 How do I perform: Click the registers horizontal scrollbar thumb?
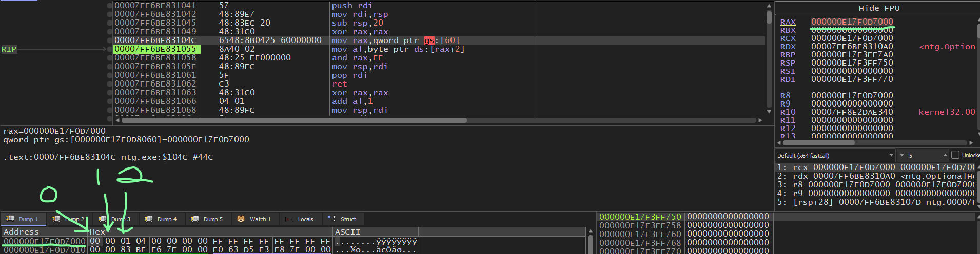pyautogui.click(x=819, y=143)
